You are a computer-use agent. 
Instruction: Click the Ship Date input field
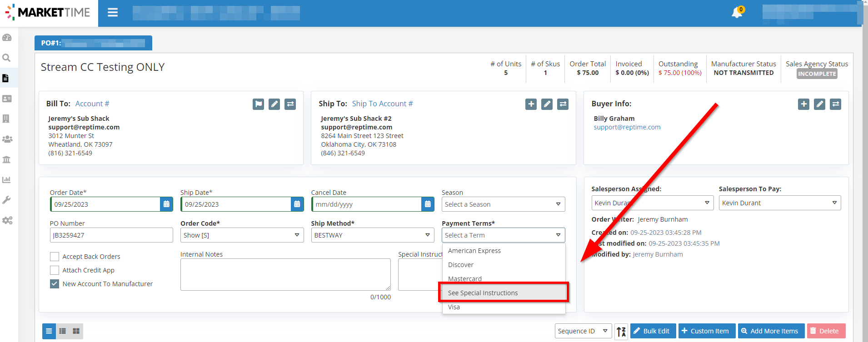click(x=236, y=204)
